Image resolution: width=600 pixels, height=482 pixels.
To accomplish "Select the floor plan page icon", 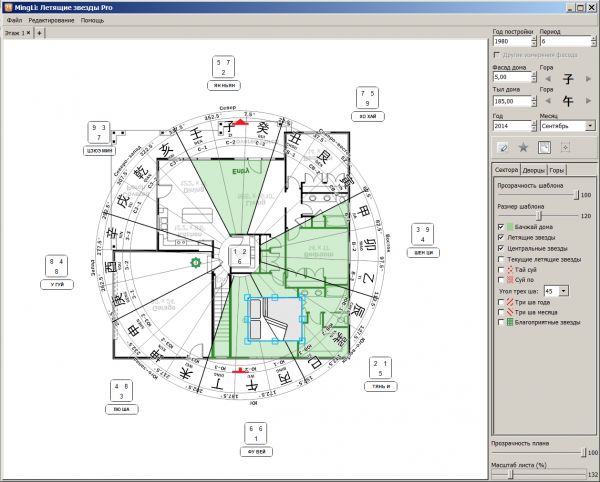I will [544, 148].
